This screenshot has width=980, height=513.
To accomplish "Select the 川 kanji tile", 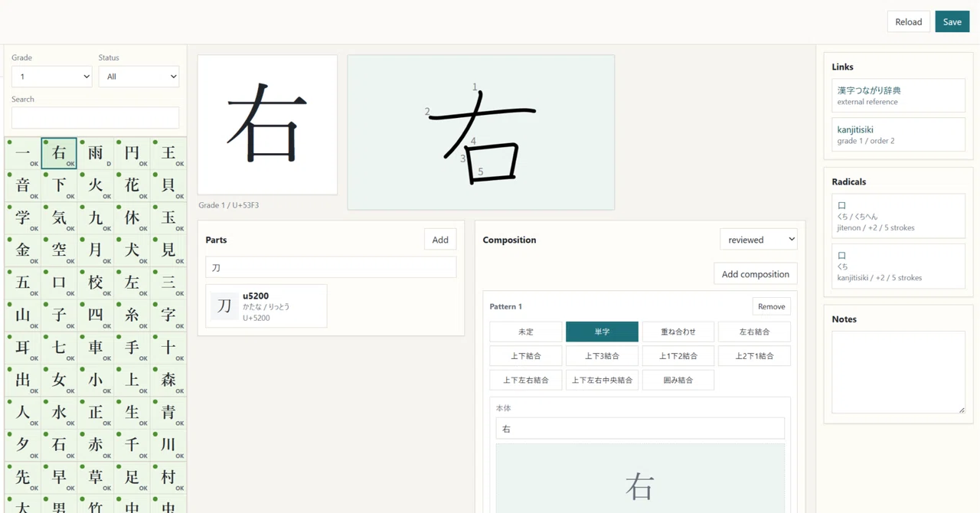I will pyautogui.click(x=168, y=445).
